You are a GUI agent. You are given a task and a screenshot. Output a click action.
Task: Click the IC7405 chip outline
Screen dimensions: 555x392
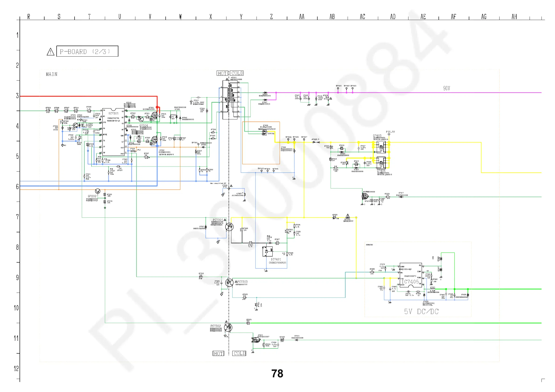pos(411,275)
